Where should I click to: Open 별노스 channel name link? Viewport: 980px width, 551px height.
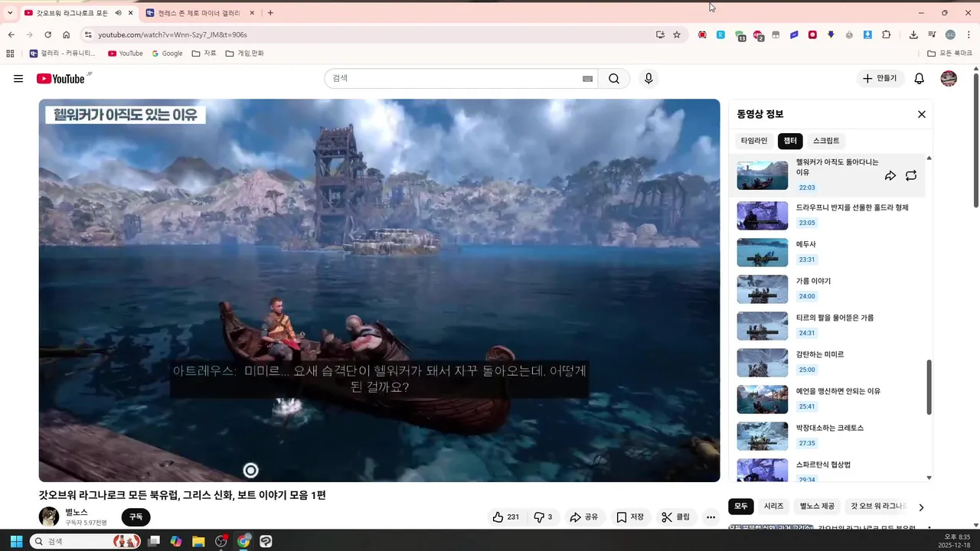(77, 512)
